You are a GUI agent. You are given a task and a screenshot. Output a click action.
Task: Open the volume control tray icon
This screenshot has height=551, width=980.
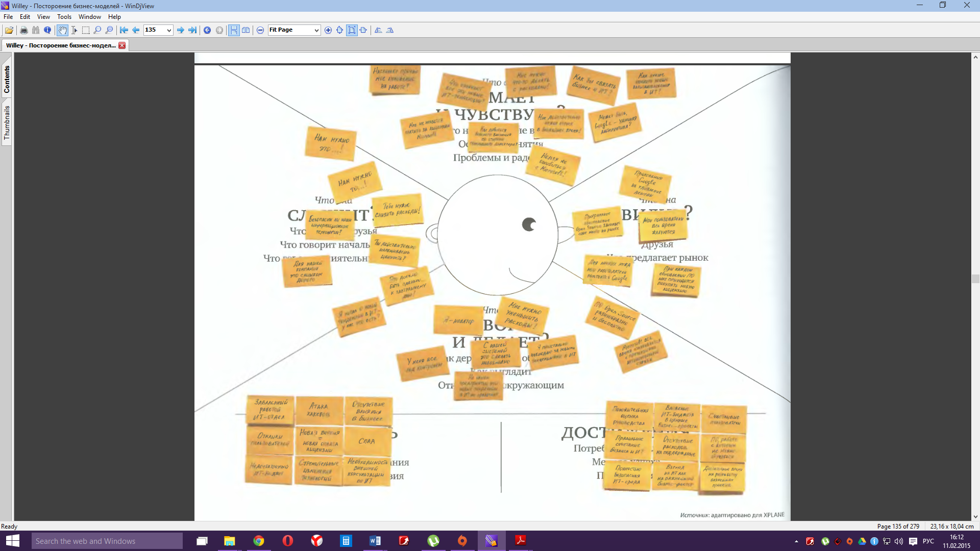pyautogui.click(x=899, y=541)
